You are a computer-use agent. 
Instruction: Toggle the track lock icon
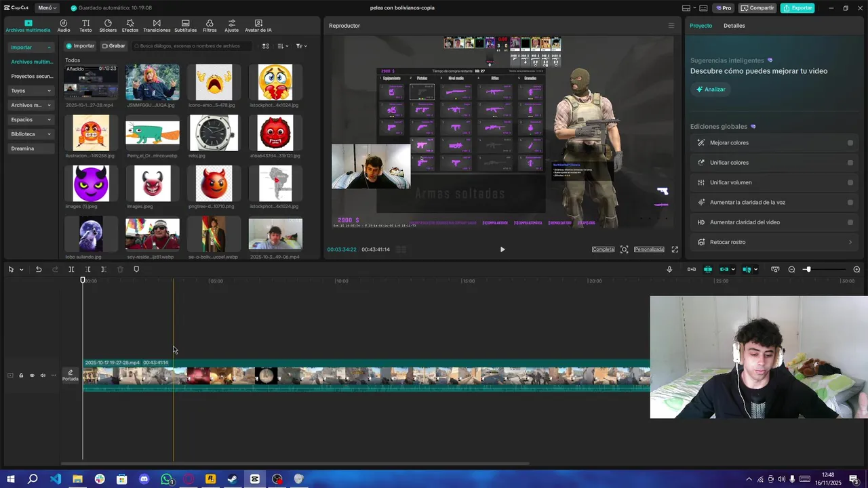21,375
